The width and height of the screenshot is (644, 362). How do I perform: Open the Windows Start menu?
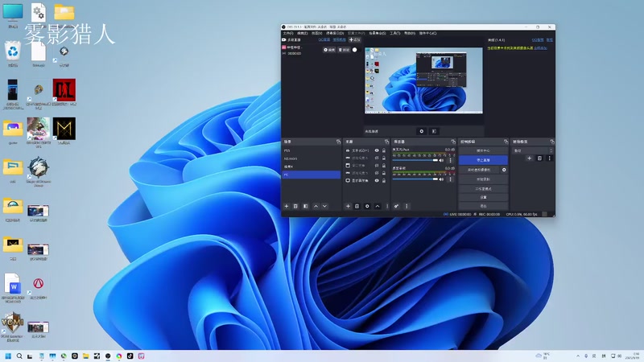[x=8, y=356]
